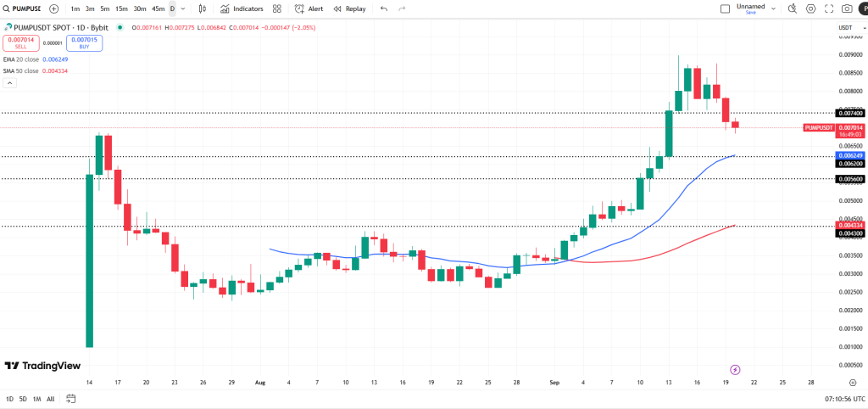Add a symbol to compare with the plus icon
The image size is (868, 409).
pos(53,8)
